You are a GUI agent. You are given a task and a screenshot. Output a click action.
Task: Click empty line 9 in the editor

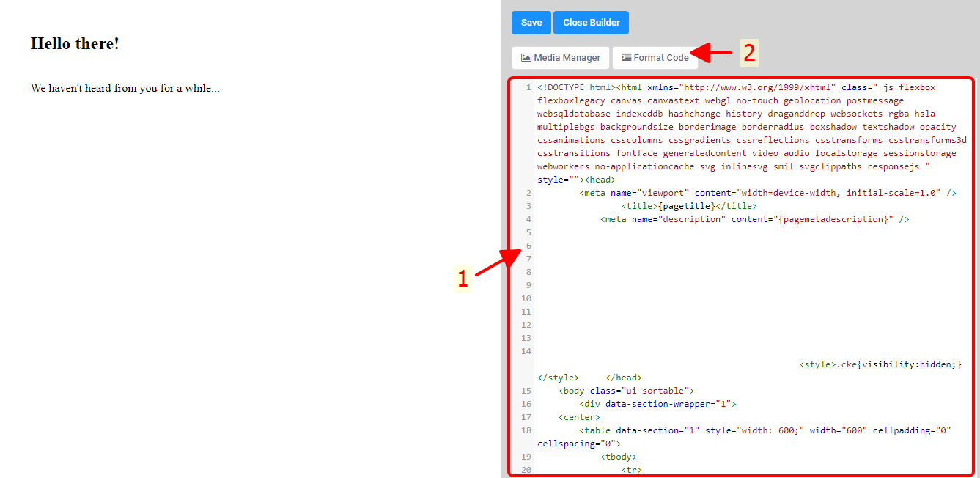733,285
